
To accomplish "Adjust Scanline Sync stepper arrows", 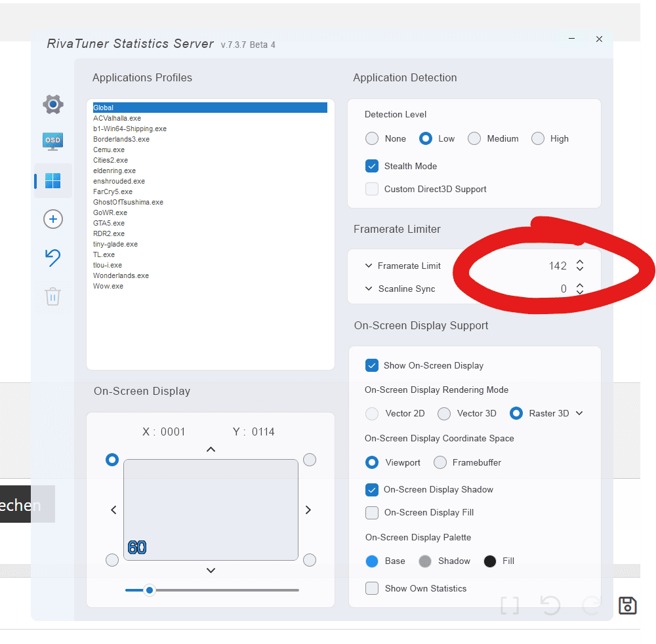I will [x=580, y=289].
